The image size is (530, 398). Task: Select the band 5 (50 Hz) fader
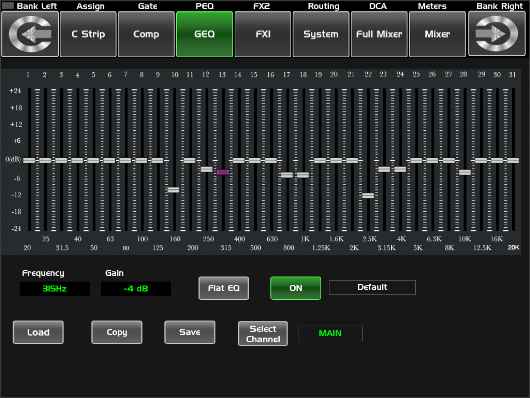(x=93, y=160)
